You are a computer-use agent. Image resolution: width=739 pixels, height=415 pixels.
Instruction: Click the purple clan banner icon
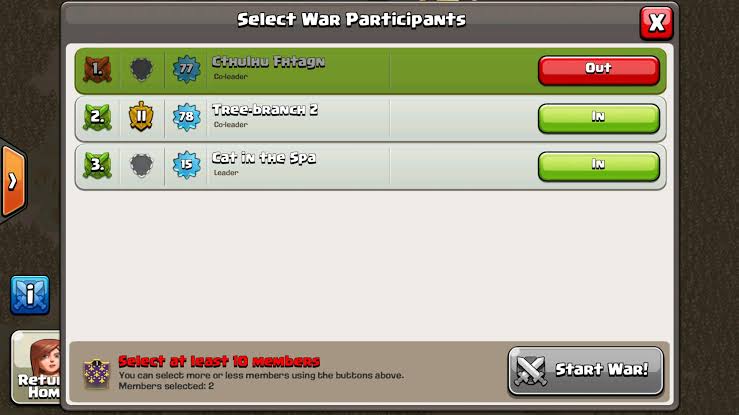pyautogui.click(x=97, y=374)
